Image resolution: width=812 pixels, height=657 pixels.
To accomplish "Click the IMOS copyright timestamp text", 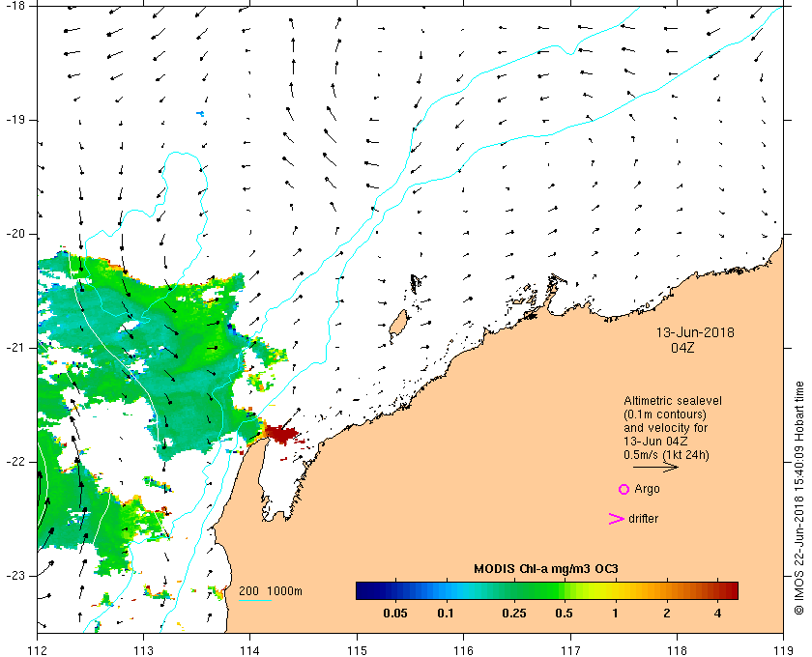I will (x=799, y=498).
